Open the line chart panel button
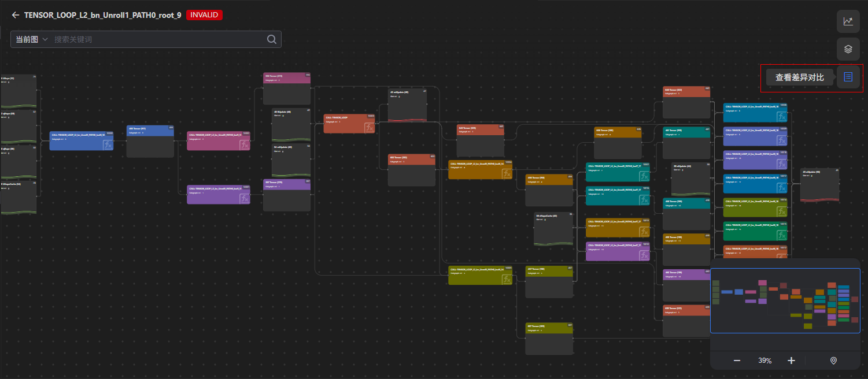Viewport: 868px width, 379px height. point(848,21)
